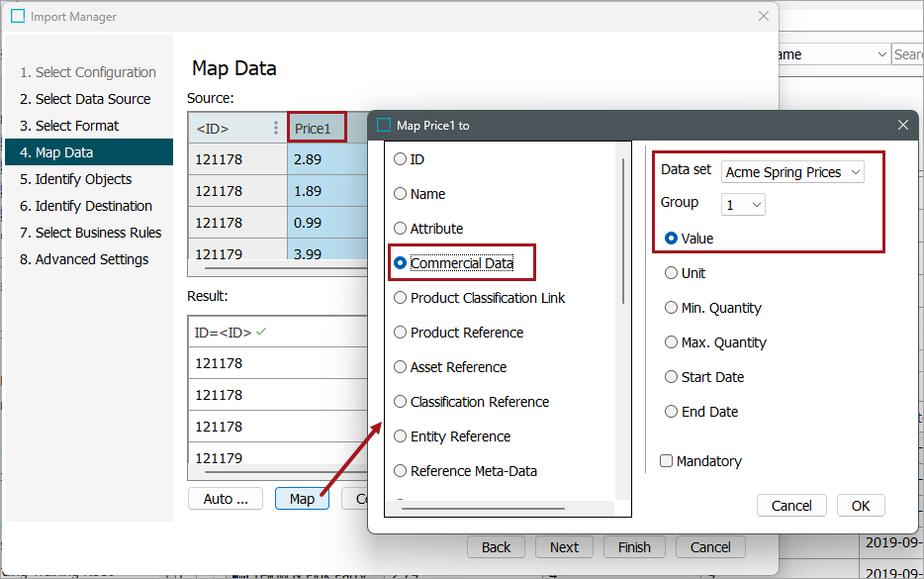Choose Classification Reference as mapping type

tap(400, 401)
